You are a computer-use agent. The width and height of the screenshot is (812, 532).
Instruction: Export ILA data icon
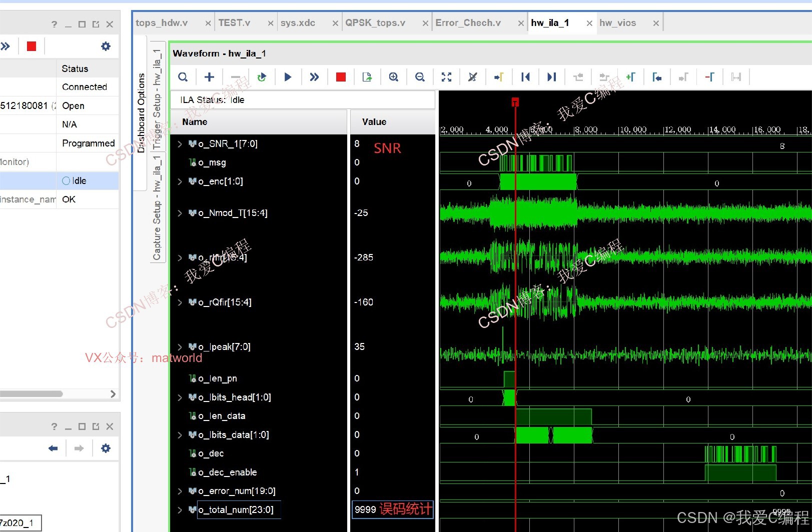pyautogui.click(x=367, y=77)
